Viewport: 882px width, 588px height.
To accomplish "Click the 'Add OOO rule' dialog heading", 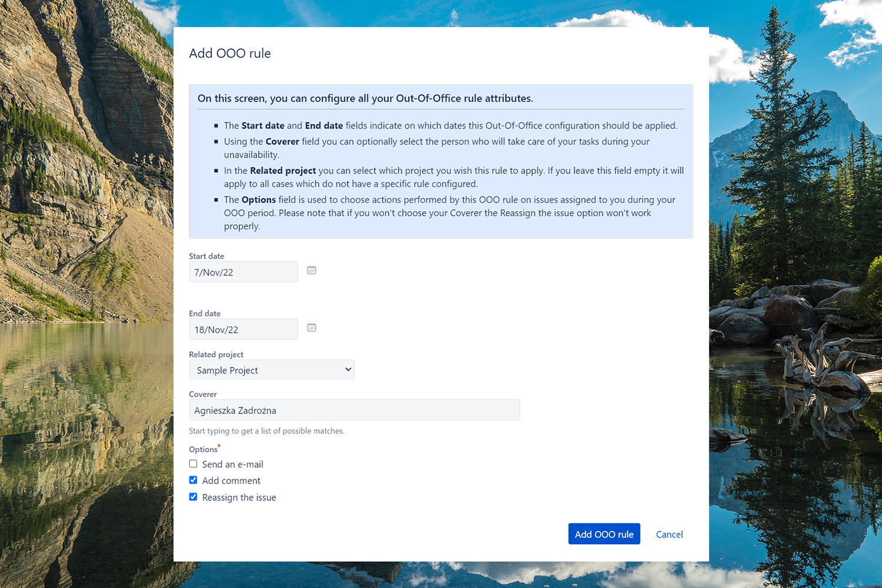I will (230, 54).
